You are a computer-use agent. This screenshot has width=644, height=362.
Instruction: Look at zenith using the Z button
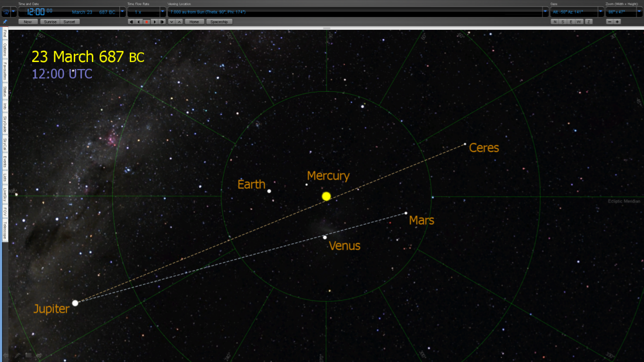[588, 22]
